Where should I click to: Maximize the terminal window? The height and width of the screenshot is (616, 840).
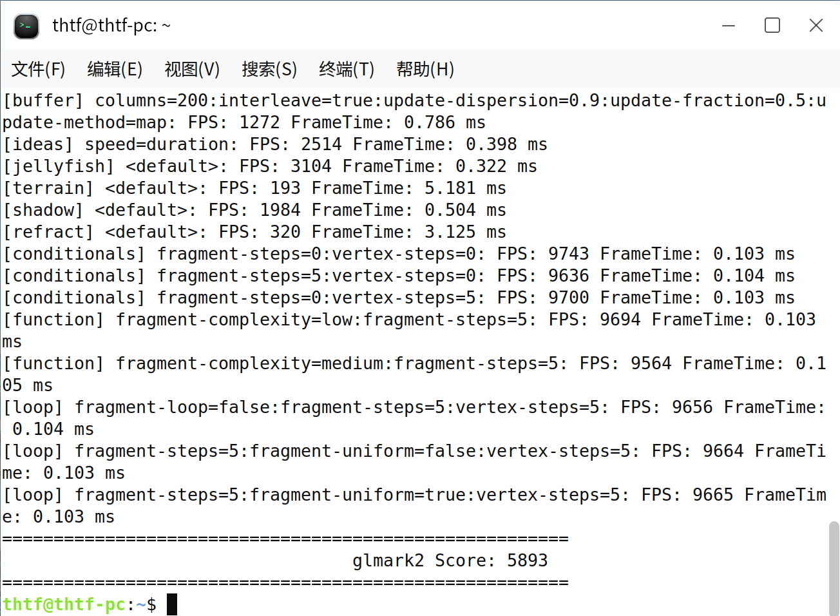pyautogui.click(x=772, y=26)
